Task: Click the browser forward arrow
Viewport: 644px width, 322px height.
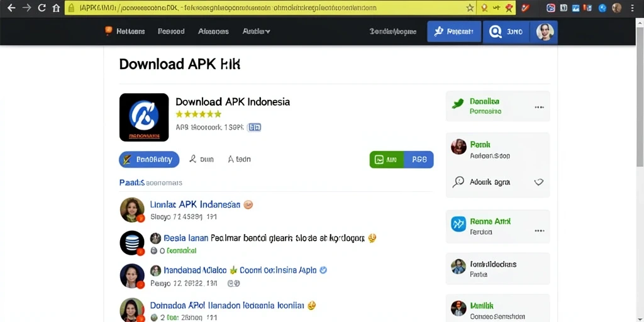Action: [26, 8]
